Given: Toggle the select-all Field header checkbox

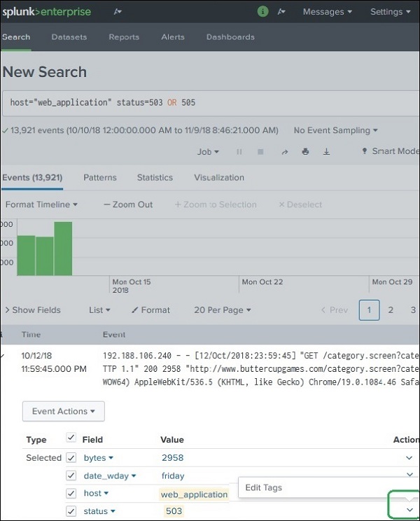Looking at the screenshot, I should (x=71, y=439).
